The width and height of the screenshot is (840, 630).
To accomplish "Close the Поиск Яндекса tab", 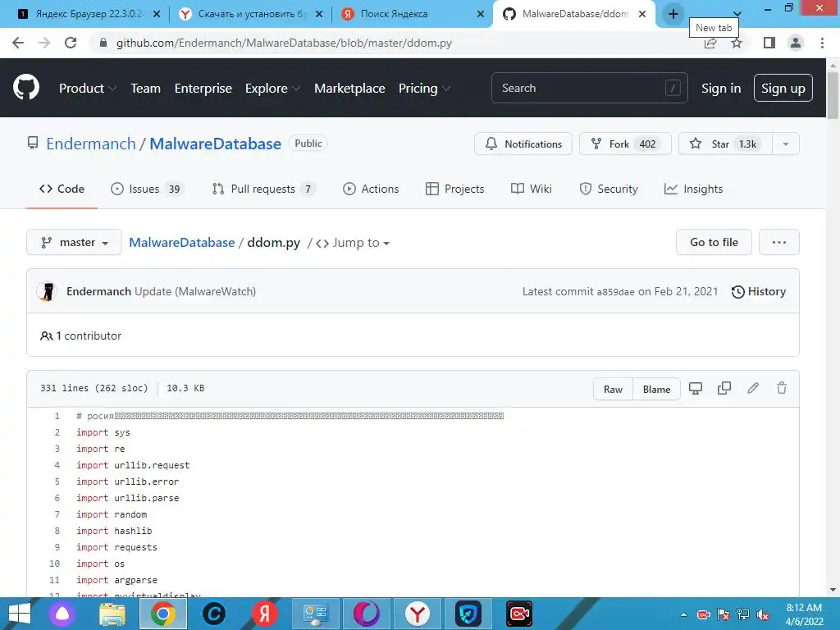I will [481, 15].
